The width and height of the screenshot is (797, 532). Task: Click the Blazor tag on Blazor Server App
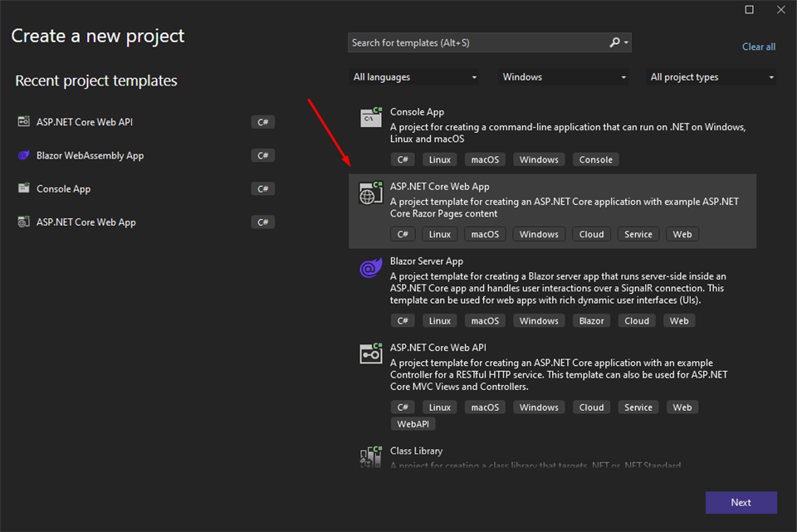[592, 320]
